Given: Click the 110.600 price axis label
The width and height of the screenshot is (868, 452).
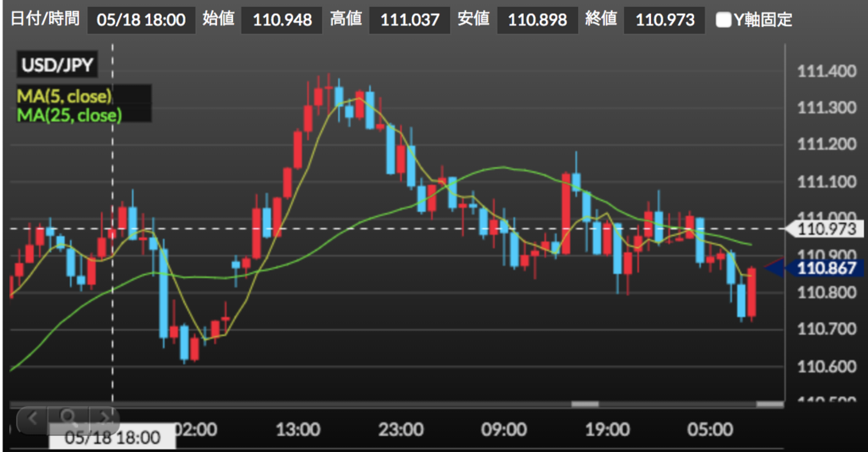Looking at the screenshot, I should (x=826, y=366).
